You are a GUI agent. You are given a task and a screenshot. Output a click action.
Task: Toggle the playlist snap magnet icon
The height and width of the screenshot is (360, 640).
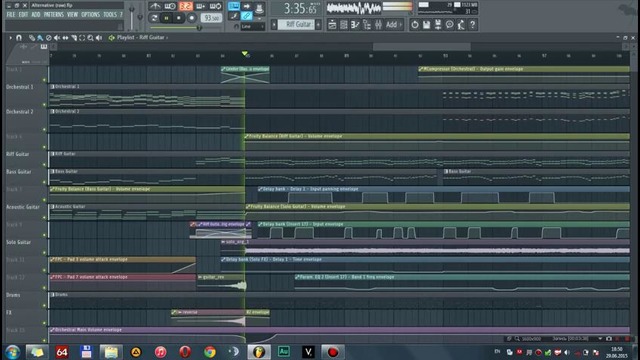[19, 38]
